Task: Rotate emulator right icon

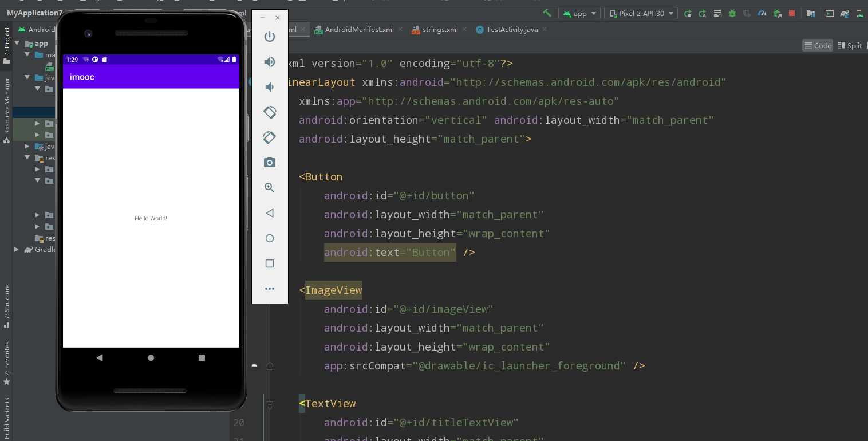Action: click(x=270, y=137)
